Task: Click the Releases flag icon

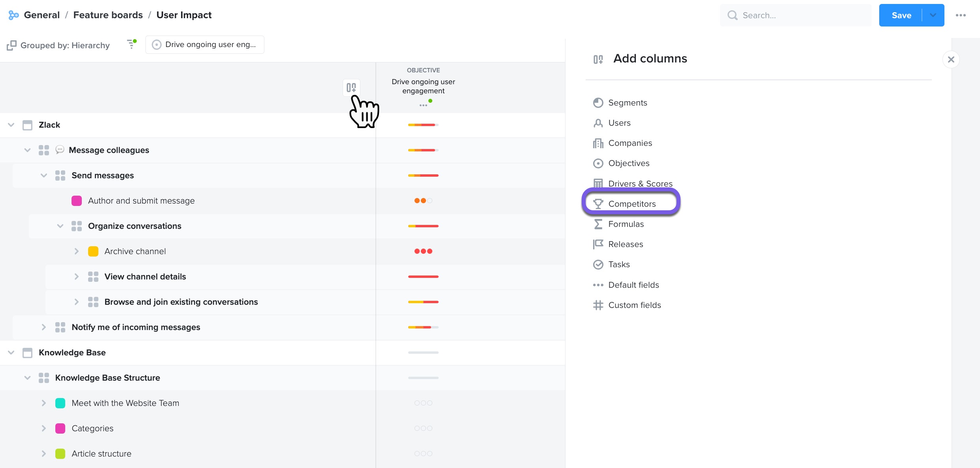Action: click(x=598, y=244)
